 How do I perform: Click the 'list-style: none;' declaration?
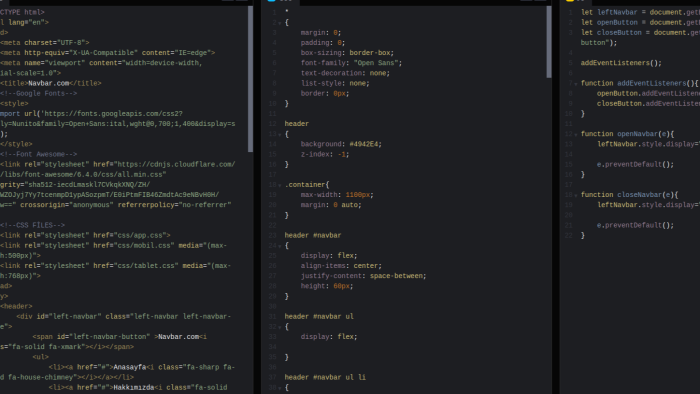pyautogui.click(x=335, y=83)
